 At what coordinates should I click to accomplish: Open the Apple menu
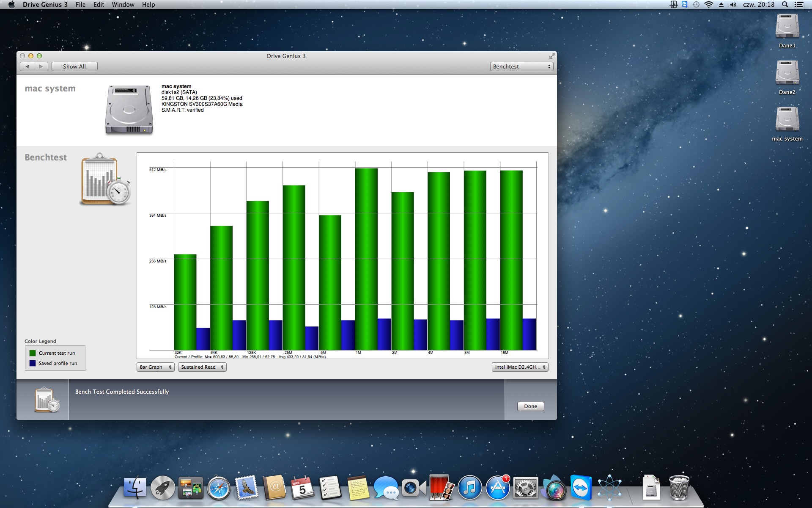(x=11, y=5)
